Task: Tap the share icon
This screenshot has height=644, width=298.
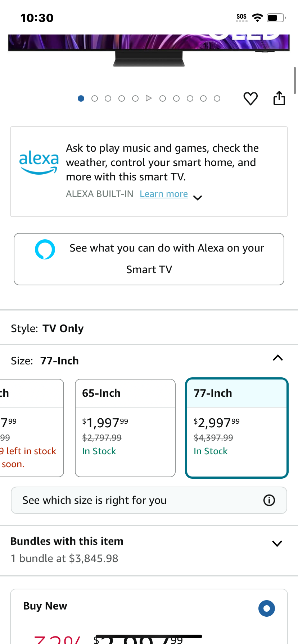Action: coord(279,98)
